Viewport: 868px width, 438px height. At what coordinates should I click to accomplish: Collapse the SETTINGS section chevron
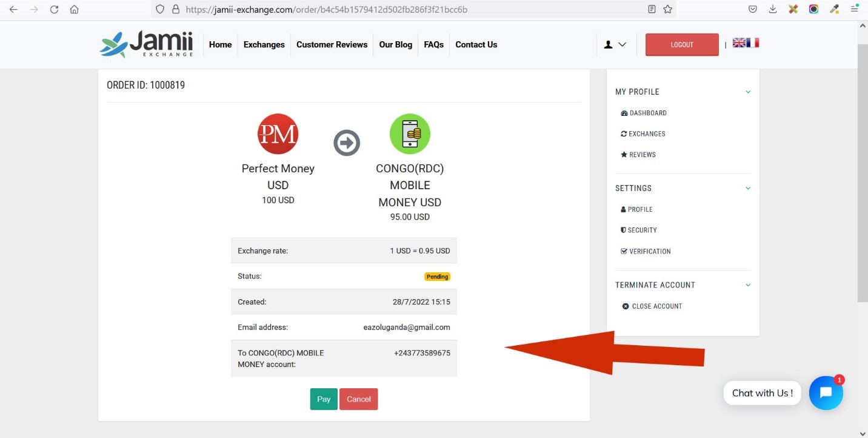pos(748,188)
